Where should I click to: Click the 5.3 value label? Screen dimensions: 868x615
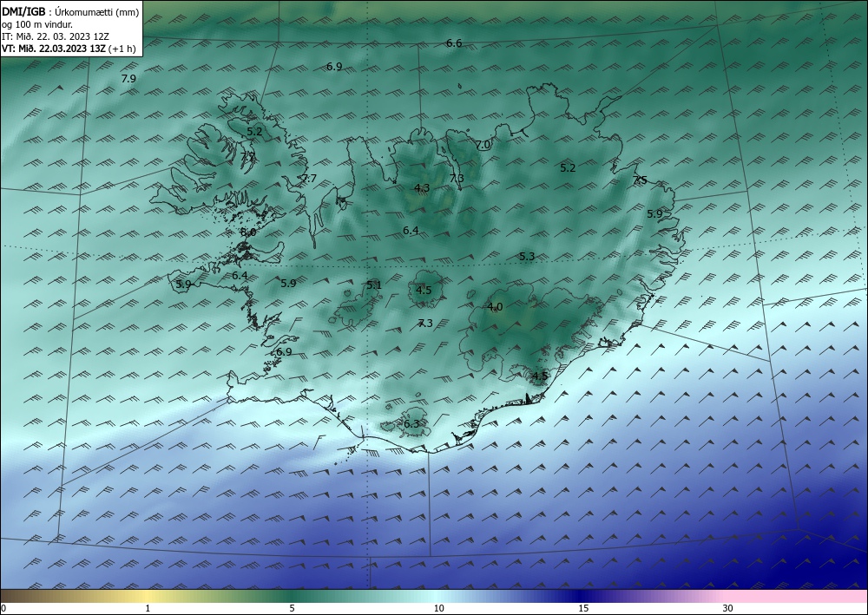click(527, 257)
